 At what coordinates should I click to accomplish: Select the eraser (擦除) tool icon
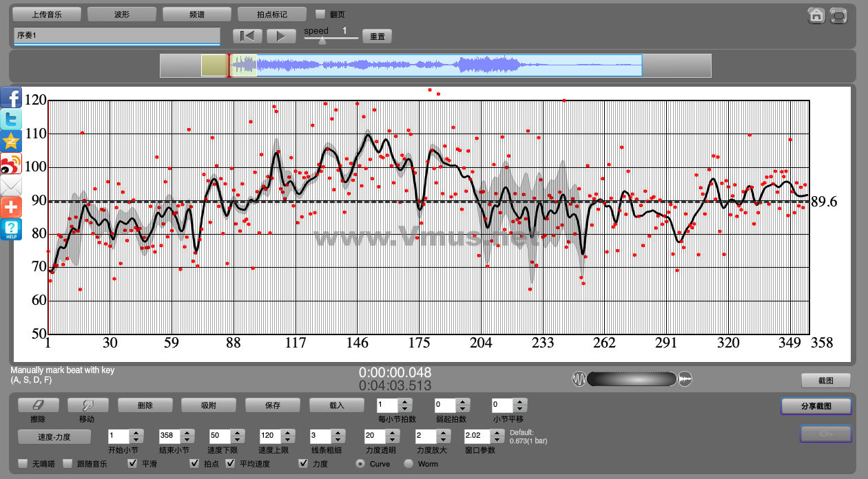click(38, 405)
